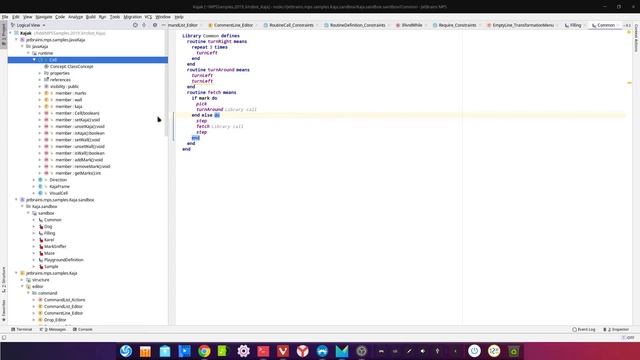Collapse the runtime model node
This screenshot has height=360, width=640.
point(28,53)
